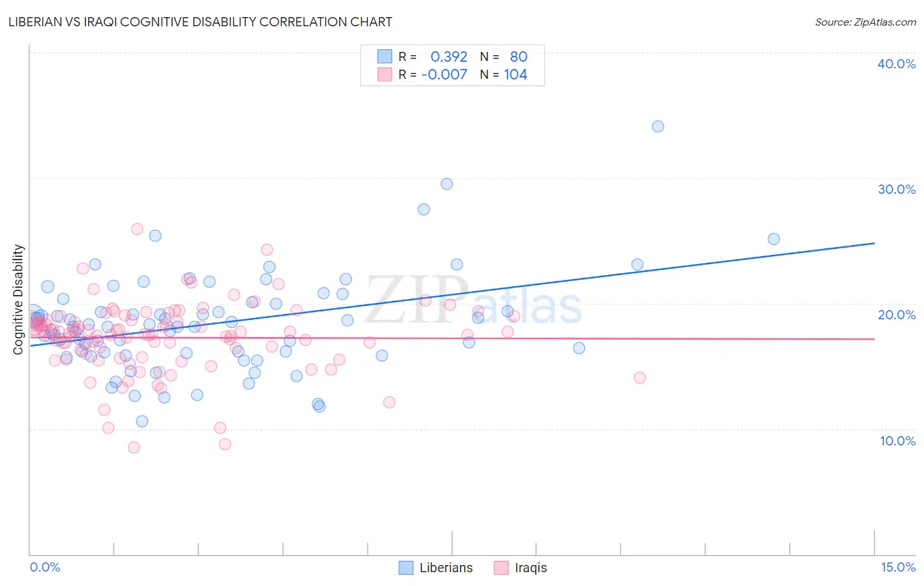The height and width of the screenshot is (586, 924).
Task: Click the lowest pink data point near 8.5%
Action: point(134,447)
